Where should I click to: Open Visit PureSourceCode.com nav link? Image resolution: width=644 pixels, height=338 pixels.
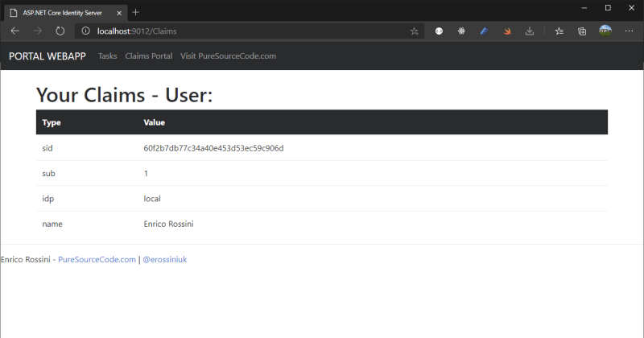click(x=229, y=56)
